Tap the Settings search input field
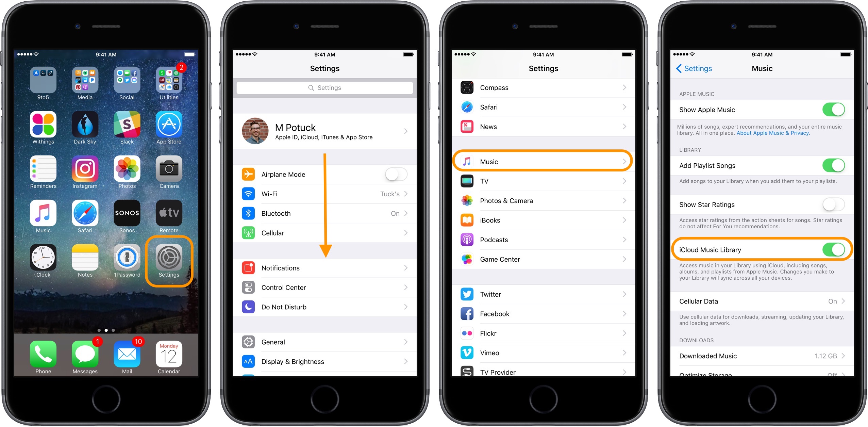This screenshot has width=868, height=427. click(325, 87)
